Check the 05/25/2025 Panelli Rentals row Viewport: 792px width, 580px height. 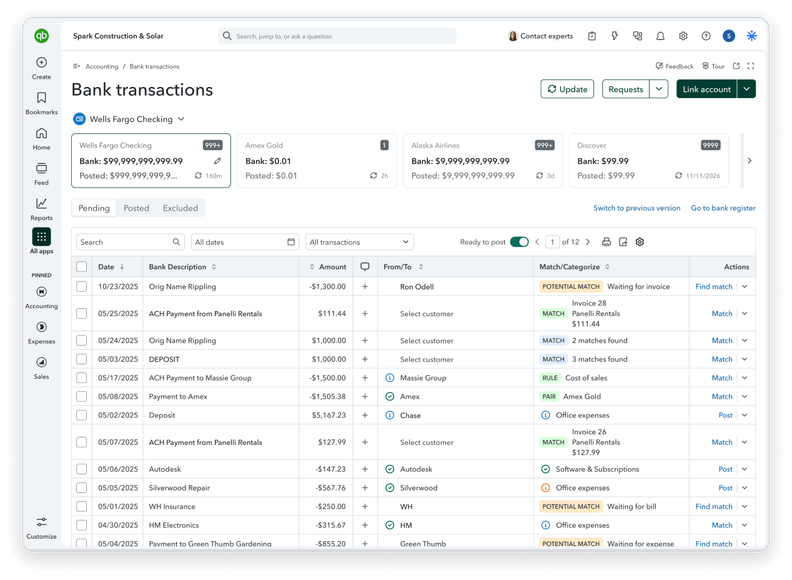[x=81, y=313]
